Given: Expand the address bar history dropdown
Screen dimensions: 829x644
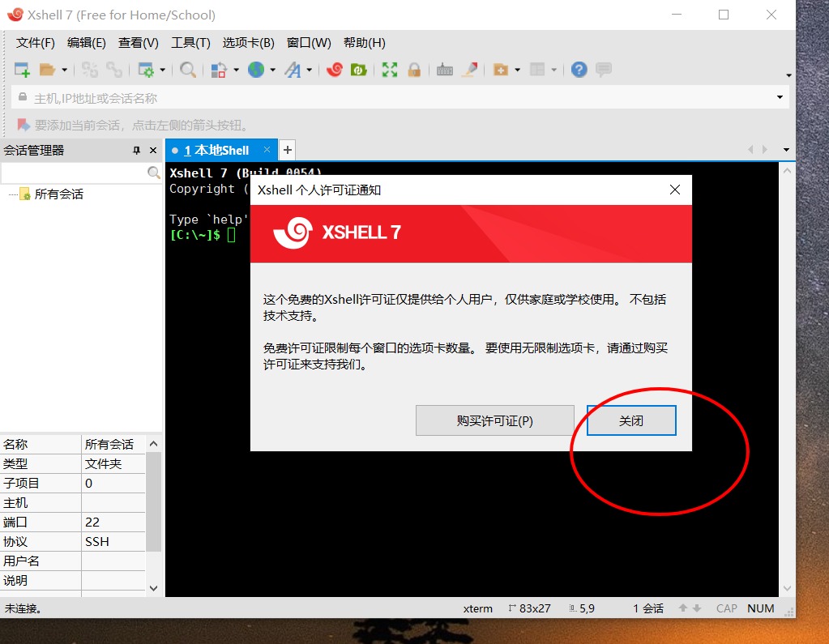Looking at the screenshot, I should click(780, 97).
